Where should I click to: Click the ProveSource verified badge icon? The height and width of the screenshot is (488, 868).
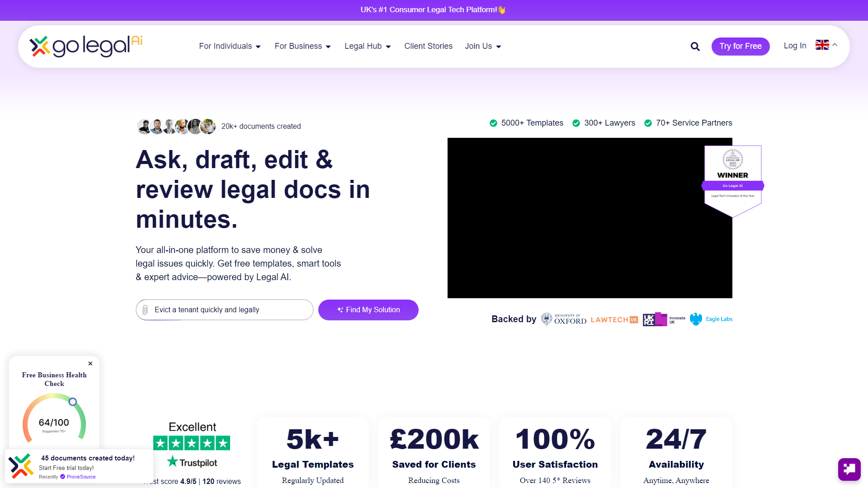[63, 476]
